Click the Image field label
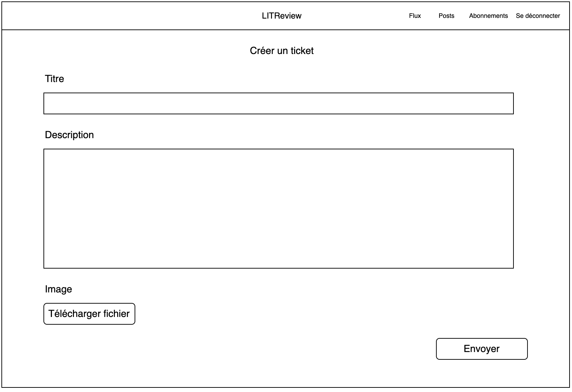The image size is (572, 392). click(59, 289)
